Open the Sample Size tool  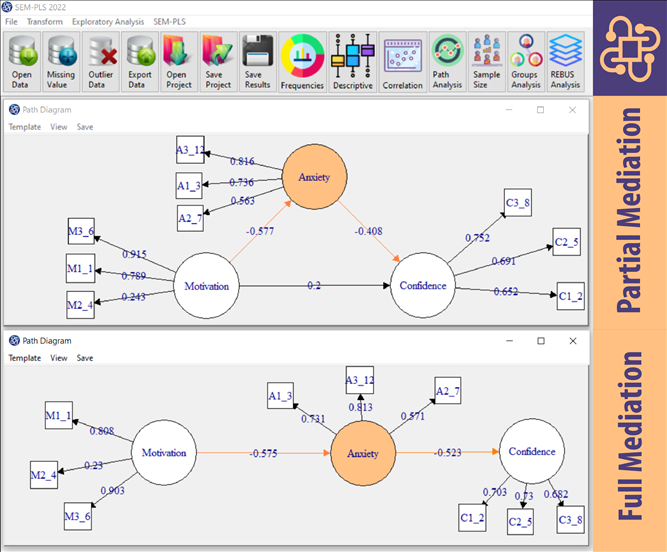(487, 62)
